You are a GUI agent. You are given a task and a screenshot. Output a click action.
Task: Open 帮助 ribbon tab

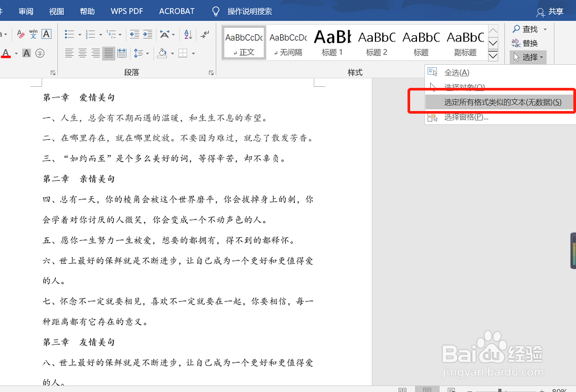(87, 12)
